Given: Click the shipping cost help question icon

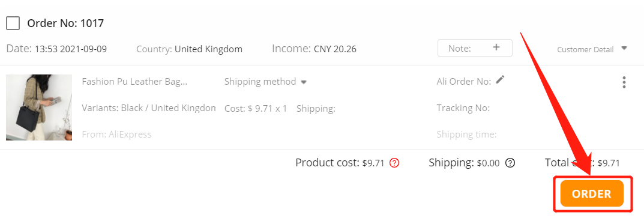Looking at the screenshot, I should click(x=510, y=163).
